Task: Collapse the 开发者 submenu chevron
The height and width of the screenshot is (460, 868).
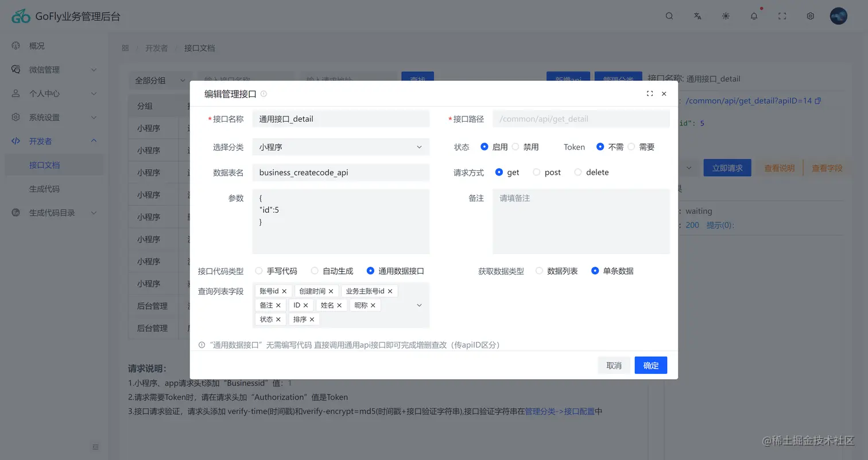Action: (94, 141)
